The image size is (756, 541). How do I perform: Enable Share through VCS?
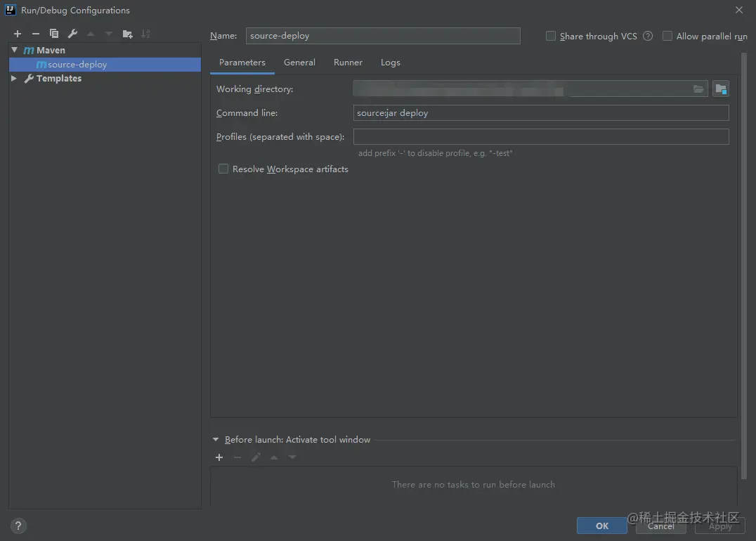(551, 36)
